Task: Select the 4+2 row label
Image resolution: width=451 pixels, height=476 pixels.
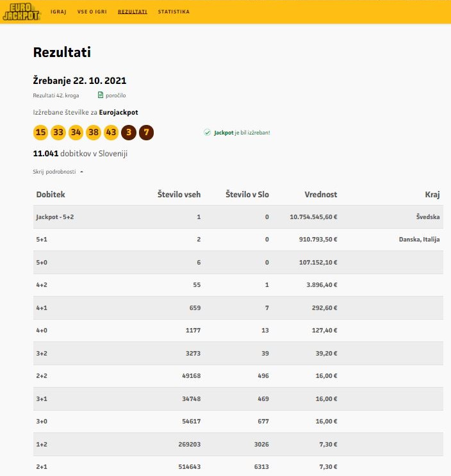Action: tap(42, 285)
